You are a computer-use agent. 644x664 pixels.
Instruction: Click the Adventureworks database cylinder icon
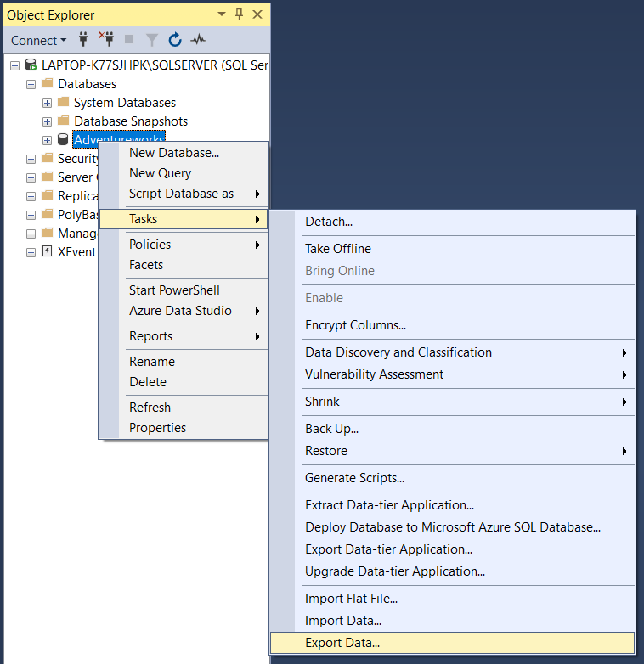pos(63,139)
